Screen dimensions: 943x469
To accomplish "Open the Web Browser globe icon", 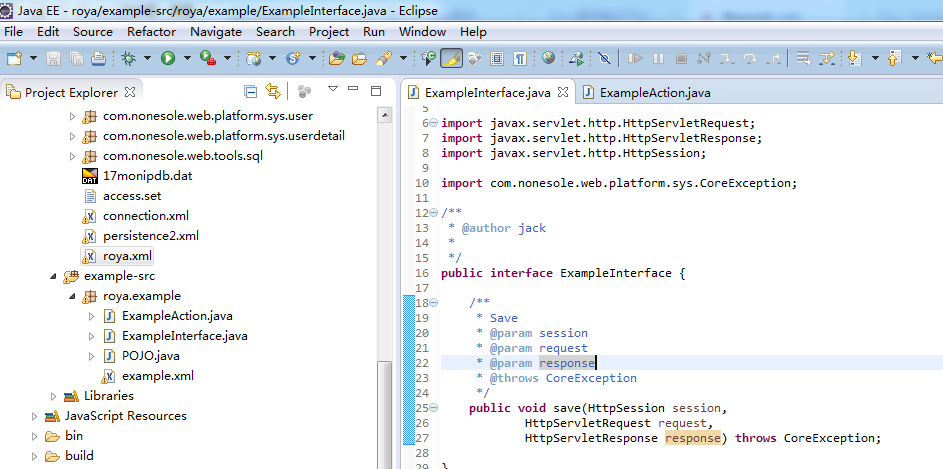I will tap(548, 58).
